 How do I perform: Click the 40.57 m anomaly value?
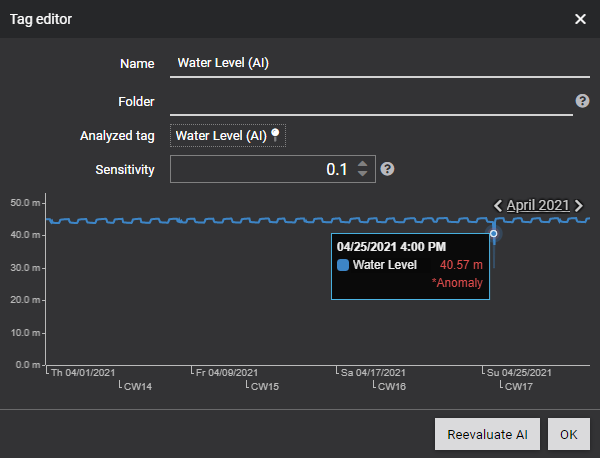pyautogui.click(x=461, y=264)
